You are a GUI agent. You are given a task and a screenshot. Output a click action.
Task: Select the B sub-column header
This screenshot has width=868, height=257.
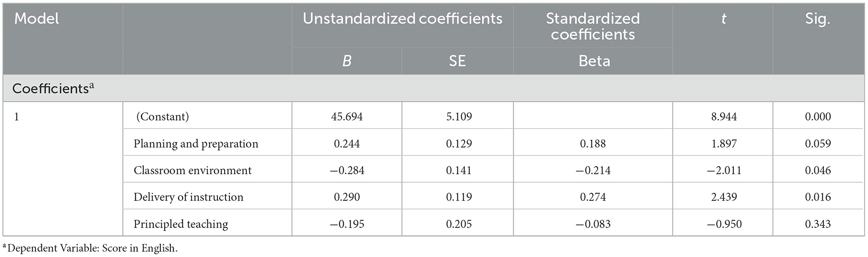[x=347, y=61]
